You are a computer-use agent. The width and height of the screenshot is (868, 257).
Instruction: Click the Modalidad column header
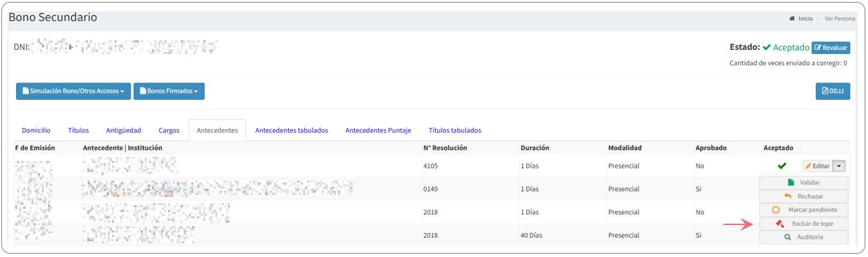click(x=625, y=148)
